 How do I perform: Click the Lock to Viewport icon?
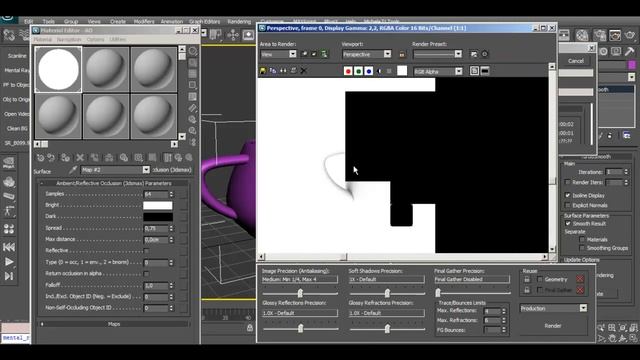point(402,54)
